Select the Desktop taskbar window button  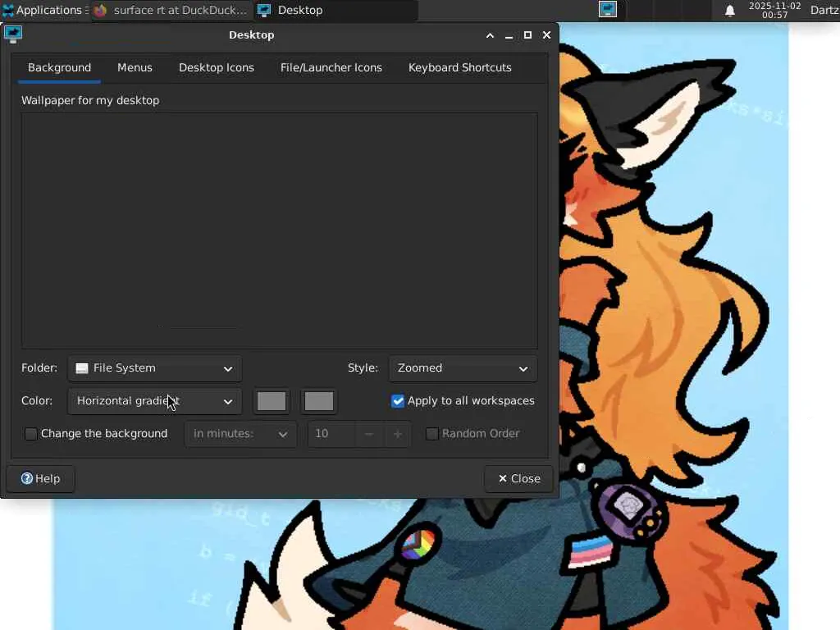pyautogui.click(x=335, y=10)
